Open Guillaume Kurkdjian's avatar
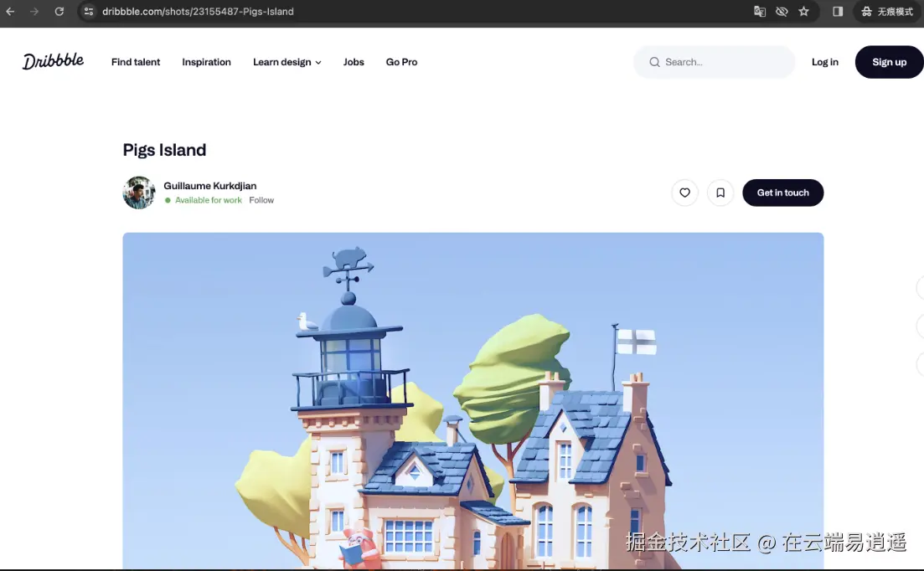The width and height of the screenshot is (924, 571). [139, 193]
